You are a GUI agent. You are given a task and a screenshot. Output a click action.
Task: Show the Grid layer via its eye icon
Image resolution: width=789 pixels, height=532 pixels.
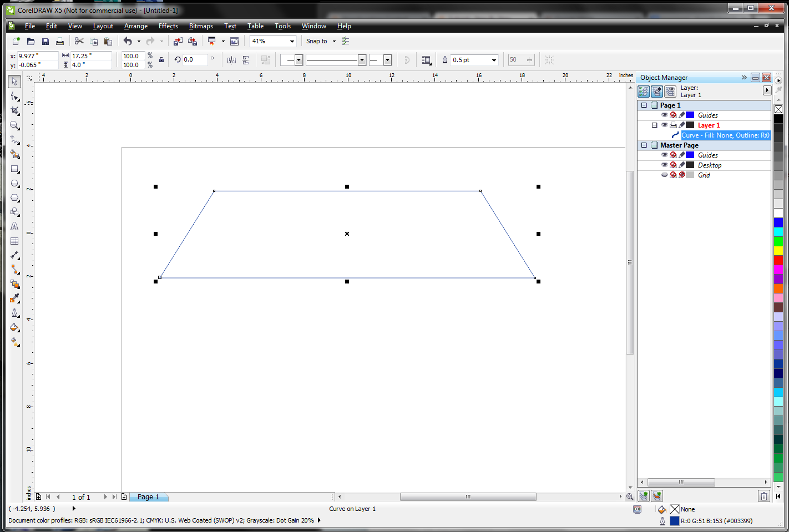[x=664, y=175]
